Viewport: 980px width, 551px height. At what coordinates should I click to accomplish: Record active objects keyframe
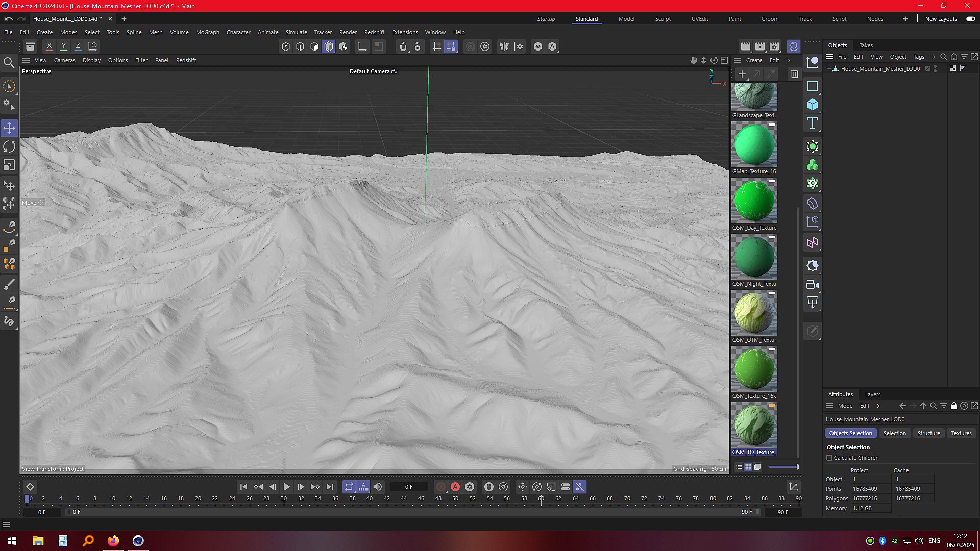click(441, 487)
